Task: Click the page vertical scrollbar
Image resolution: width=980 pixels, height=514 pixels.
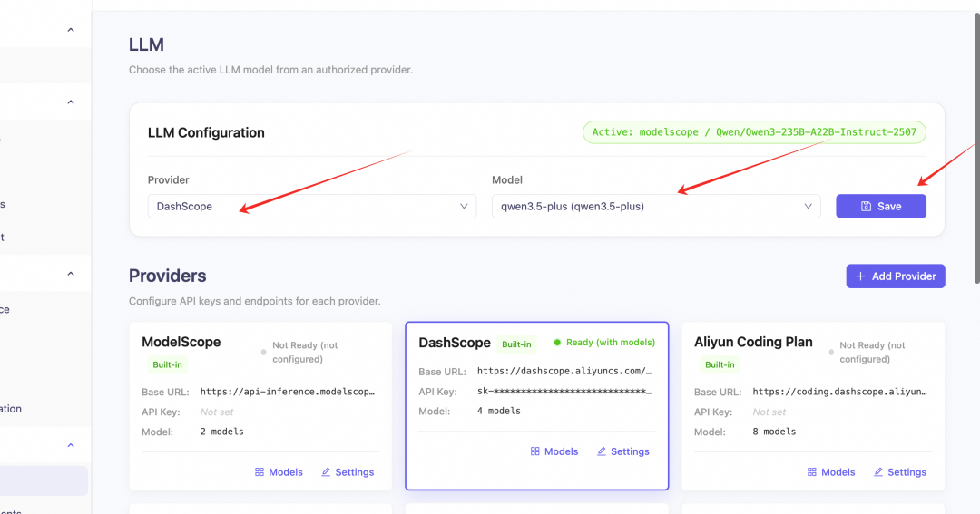Action: coord(976,148)
